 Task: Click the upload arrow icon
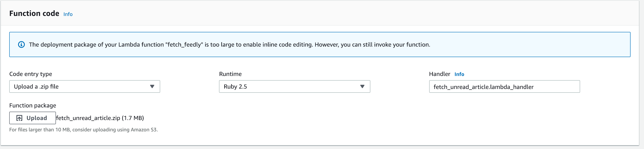coord(19,118)
